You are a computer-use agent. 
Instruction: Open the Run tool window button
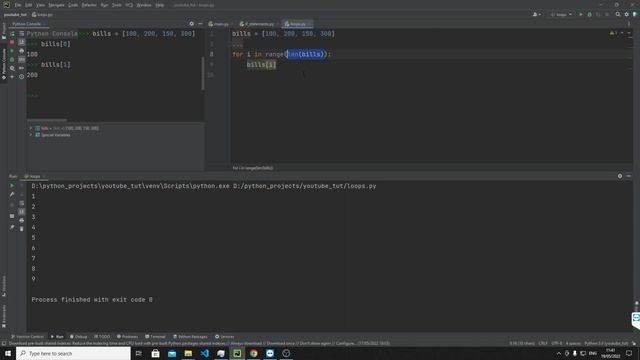coord(57,337)
